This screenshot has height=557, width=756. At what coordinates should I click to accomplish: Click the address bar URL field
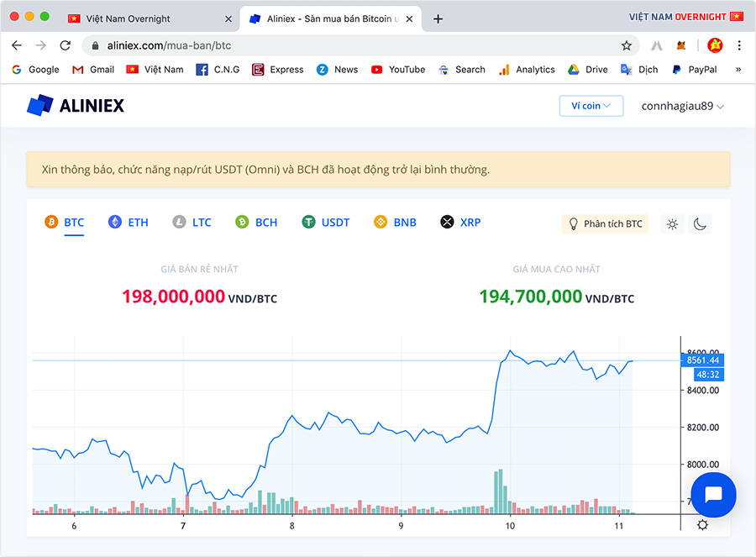353,45
